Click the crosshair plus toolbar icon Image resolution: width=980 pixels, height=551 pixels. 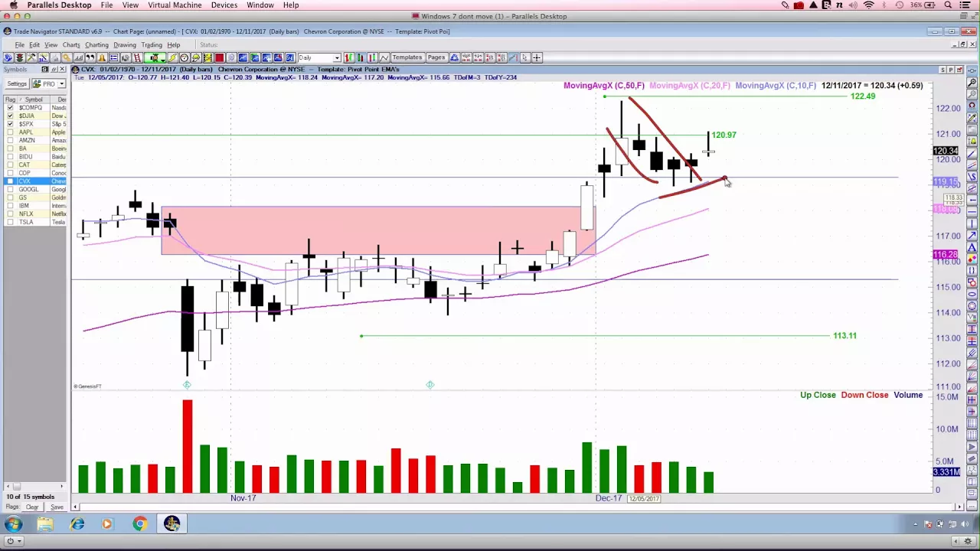[537, 57]
